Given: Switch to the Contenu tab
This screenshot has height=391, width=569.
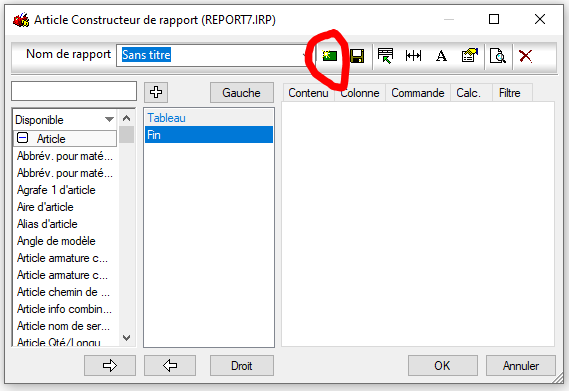Looking at the screenshot, I should [308, 93].
